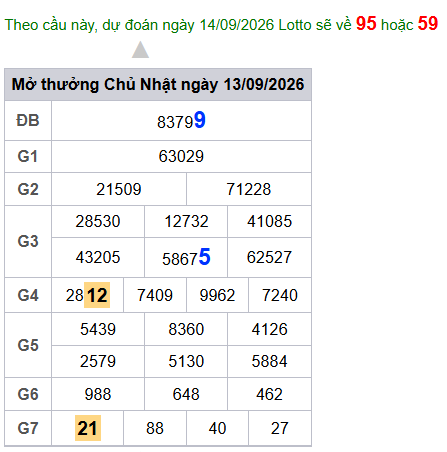Click the green prediction sentence for 14/09/2026
447x452 pixels.
[221, 24]
